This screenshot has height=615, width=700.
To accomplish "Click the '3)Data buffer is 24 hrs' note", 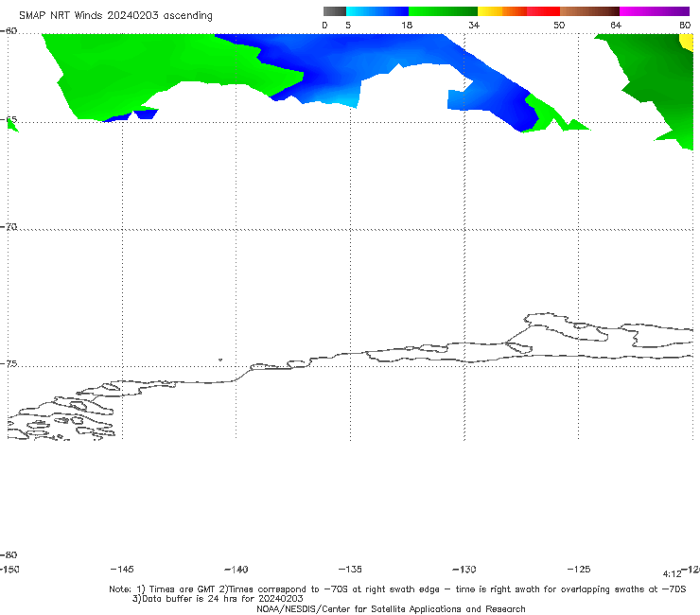I will tap(218, 599).
